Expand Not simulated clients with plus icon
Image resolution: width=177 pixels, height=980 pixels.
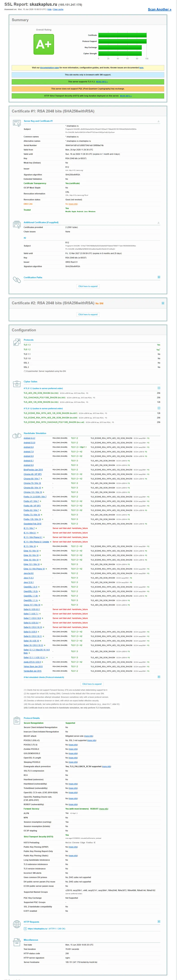[x=159, y=677]
